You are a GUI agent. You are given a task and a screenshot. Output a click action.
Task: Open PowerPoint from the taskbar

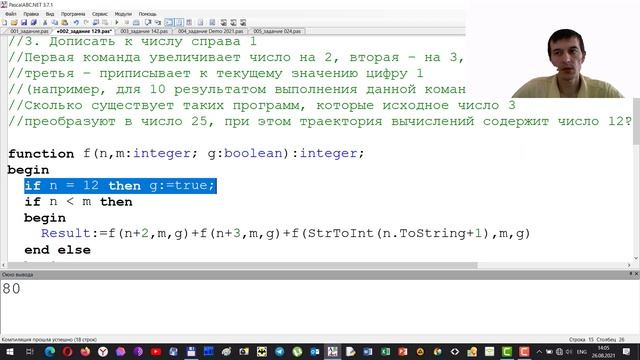point(403,351)
